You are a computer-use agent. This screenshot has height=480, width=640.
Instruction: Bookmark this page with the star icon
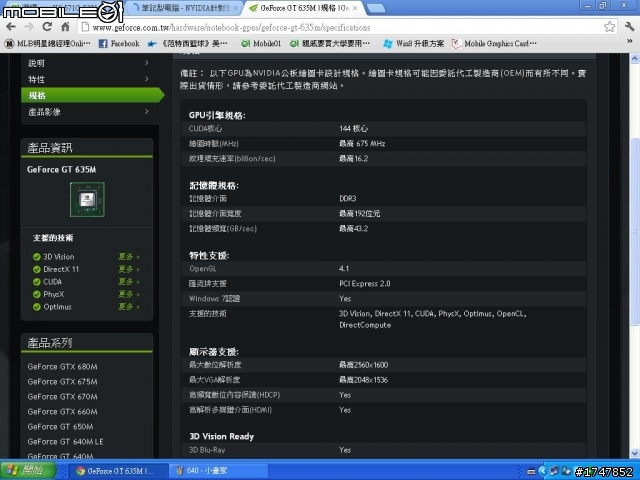(x=609, y=27)
